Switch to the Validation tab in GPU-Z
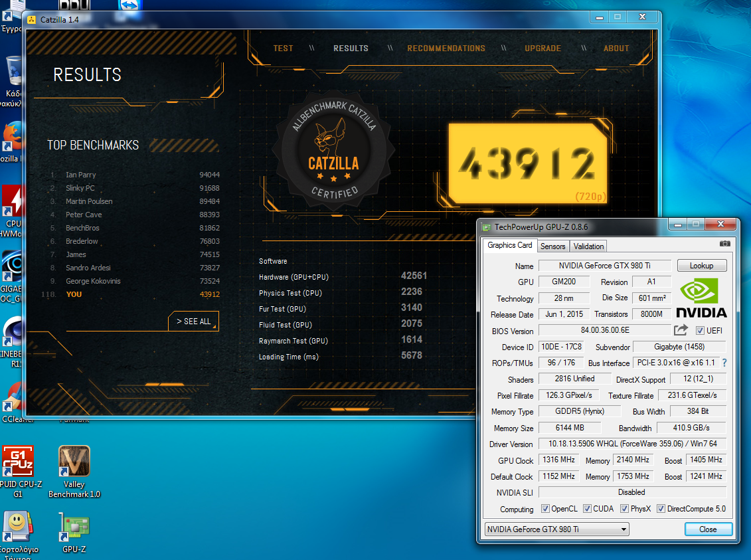This screenshot has width=751, height=560. click(x=588, y=246)
